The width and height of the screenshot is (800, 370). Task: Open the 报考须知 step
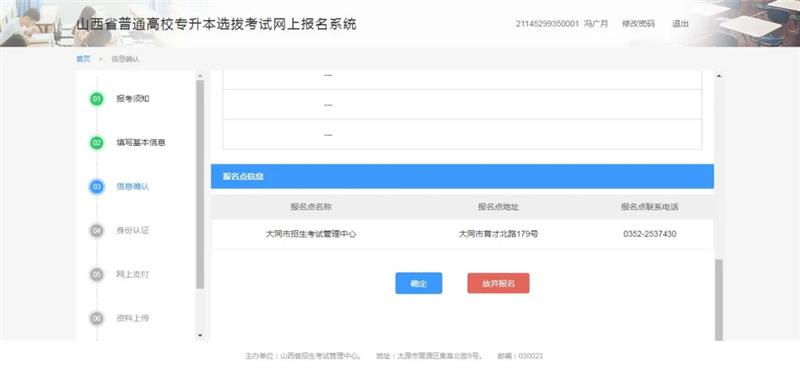pos(133,99)
